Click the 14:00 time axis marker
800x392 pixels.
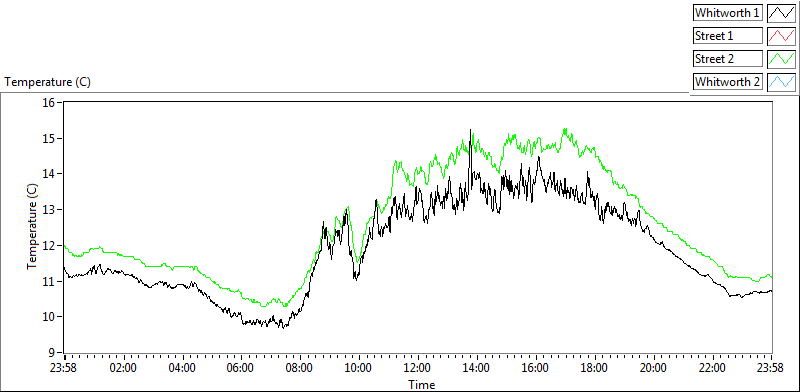[x=477, y=368]
